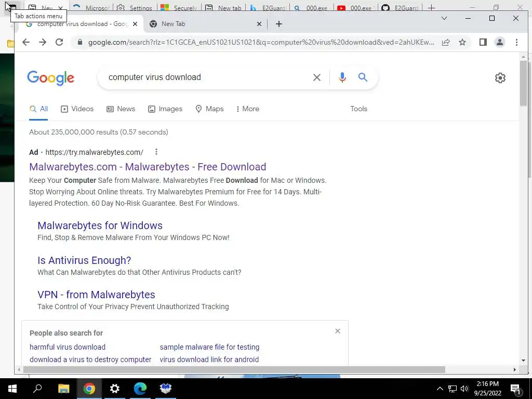
Task: Switch to Chrome in the taskbar
Action: tap(89, 389)
